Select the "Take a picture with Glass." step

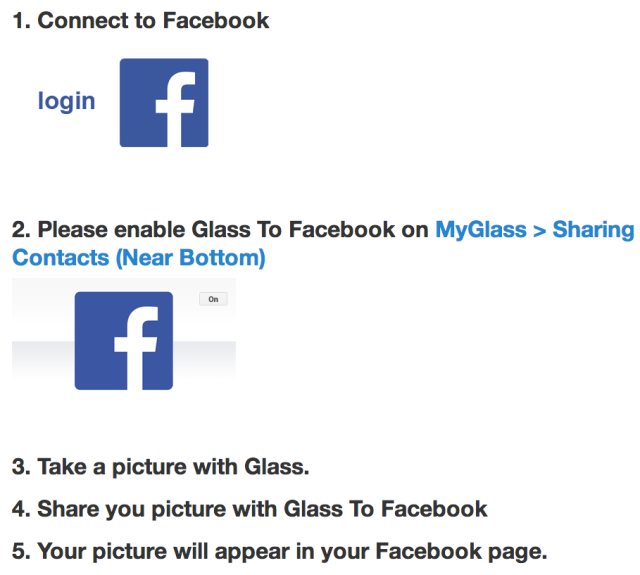click(171, 467)
